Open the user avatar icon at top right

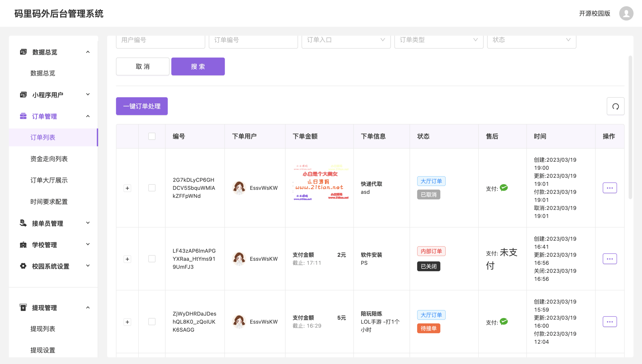pyautogui.click(x=626, y=14)
